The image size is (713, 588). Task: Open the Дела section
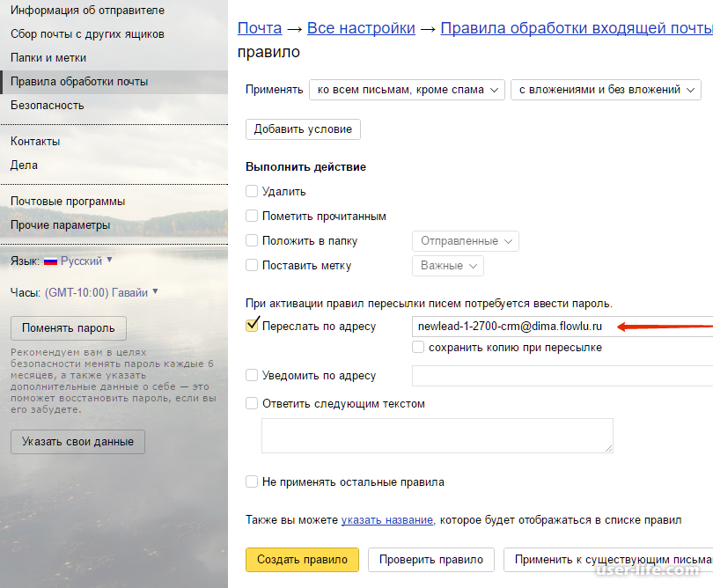point(24,165)
